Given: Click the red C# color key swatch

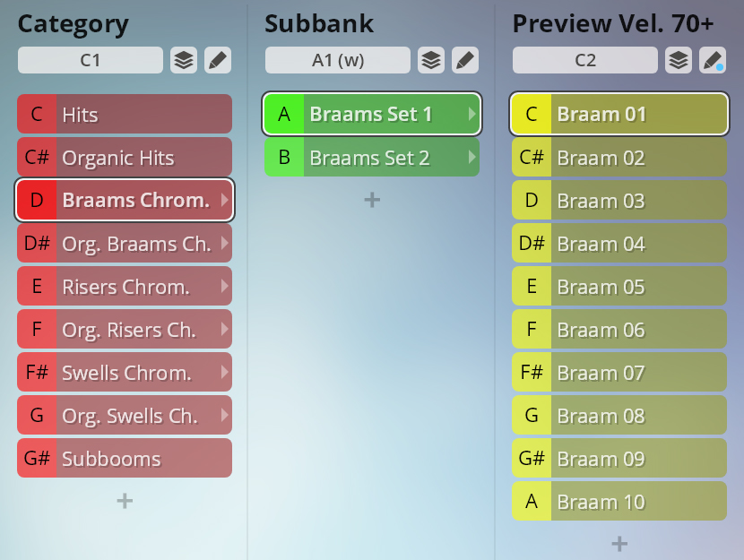Looking at the screenshot, I should [37, 158].
